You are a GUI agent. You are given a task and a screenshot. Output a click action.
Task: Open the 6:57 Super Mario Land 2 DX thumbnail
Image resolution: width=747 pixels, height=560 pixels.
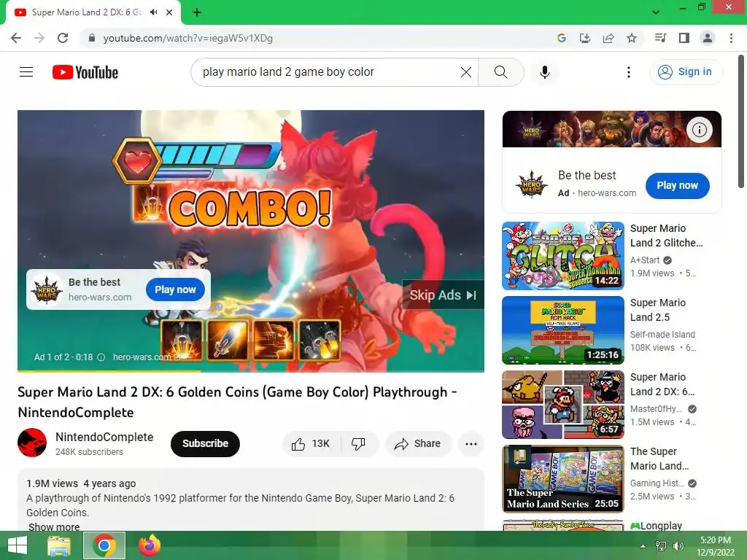coord(562,404)
